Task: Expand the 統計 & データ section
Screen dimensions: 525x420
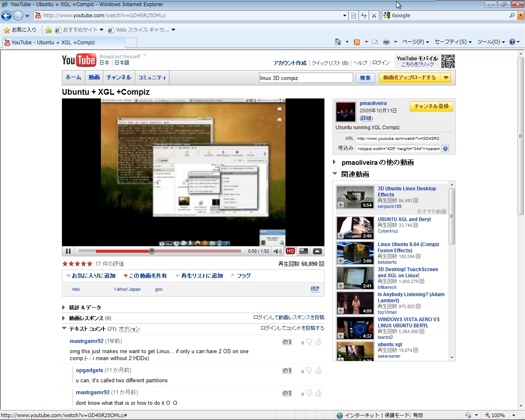Action: point(64,307)
